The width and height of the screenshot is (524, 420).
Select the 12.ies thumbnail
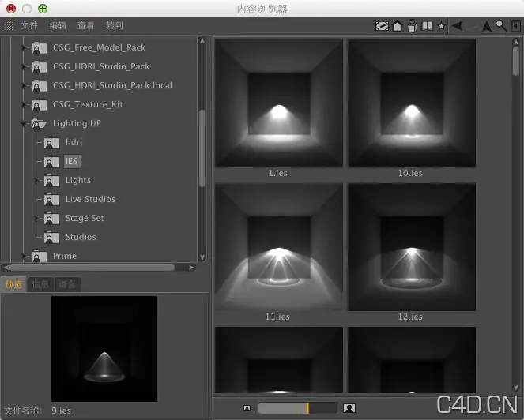412,247
